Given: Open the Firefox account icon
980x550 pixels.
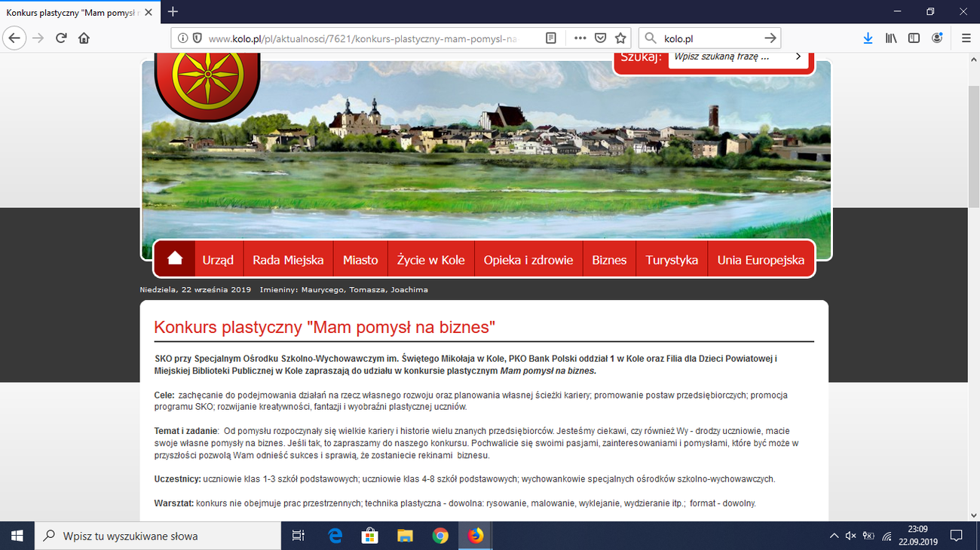Looking at the screenshot, I should (x=937, y=38).
